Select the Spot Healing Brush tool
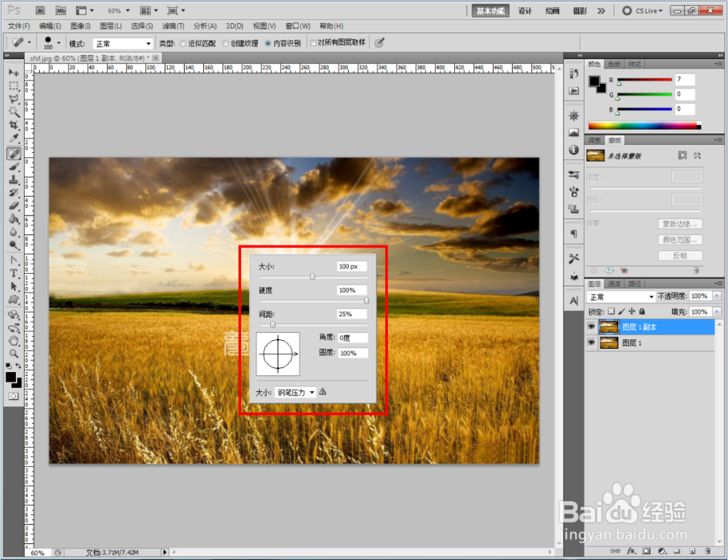The height and width of the screenshot is (560, 728). (x=14, y=154)
